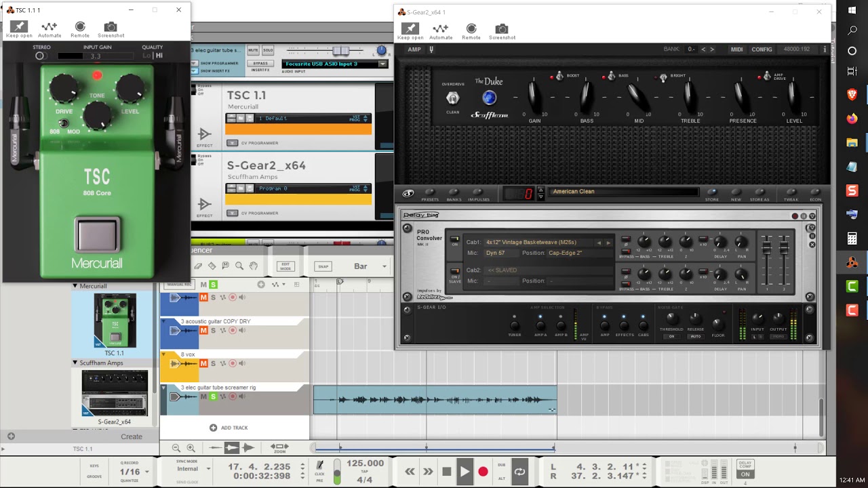The height and width of the screenshot is (488, 868).
Task: Collapse the Mercuriall device group
Action: click(75, 286)
